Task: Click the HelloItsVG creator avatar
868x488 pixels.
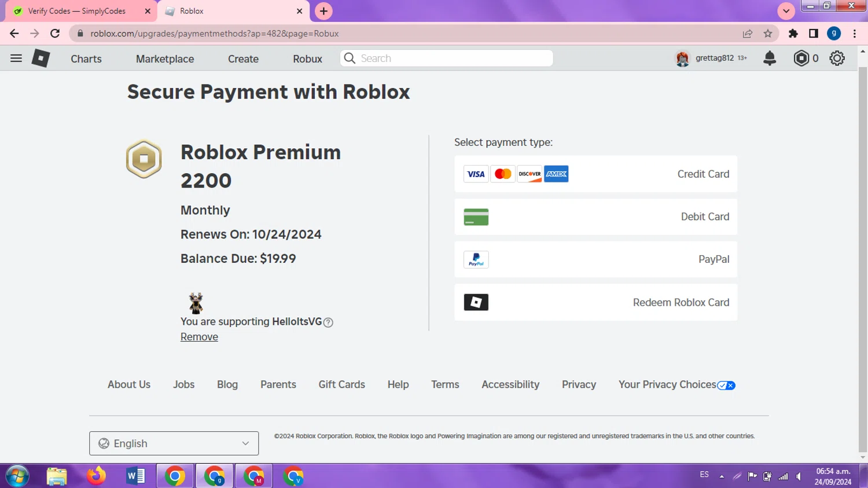Action: pos(196,303)
